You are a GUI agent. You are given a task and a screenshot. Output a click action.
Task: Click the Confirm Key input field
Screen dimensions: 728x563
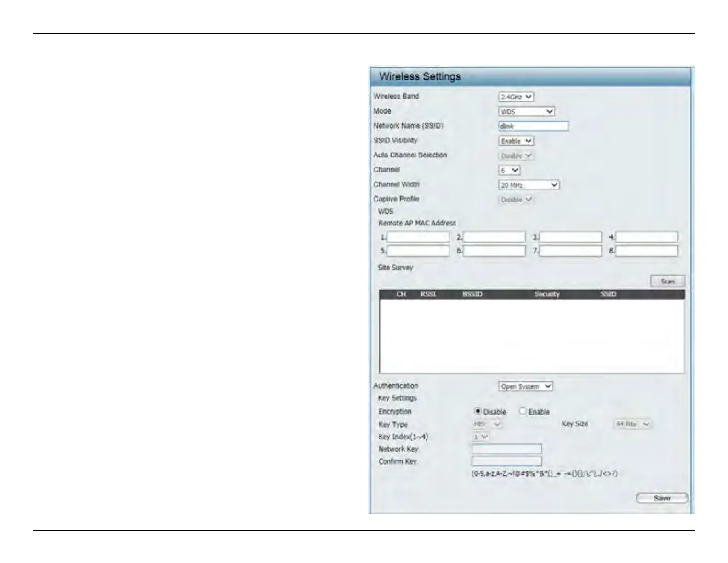point(507,461)
